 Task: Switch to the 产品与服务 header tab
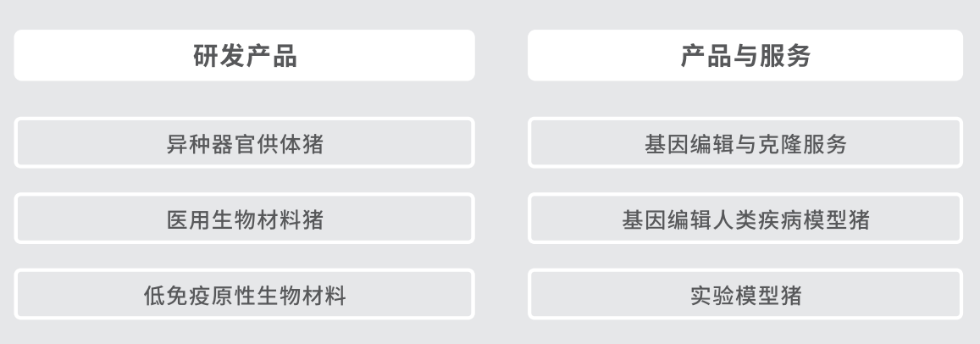tap(745, 55)
